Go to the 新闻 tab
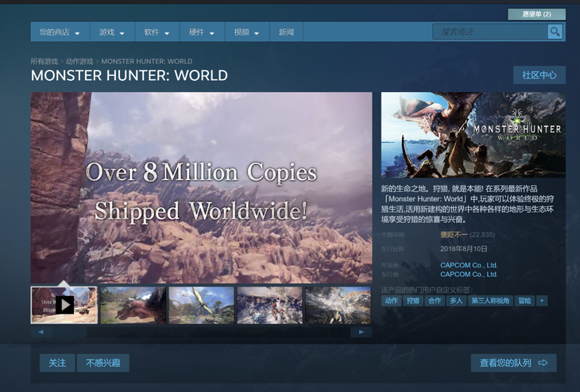Screen dimensions: 580x392 click(x=286, y=33)
